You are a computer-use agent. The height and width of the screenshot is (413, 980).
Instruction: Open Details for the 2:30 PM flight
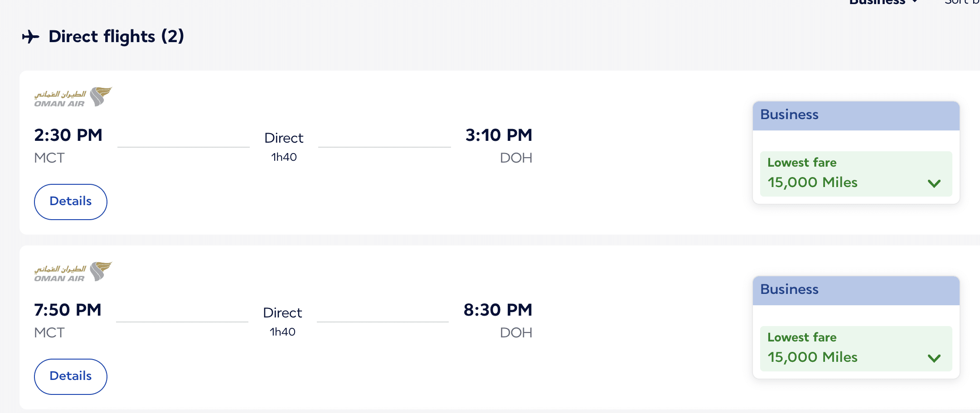(71, 202)
